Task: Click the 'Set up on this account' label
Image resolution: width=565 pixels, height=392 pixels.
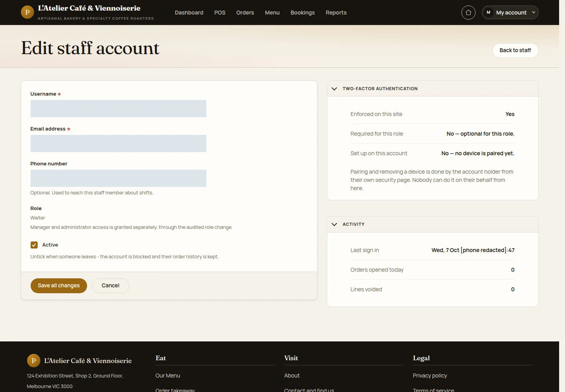Action: click(379, 153)
